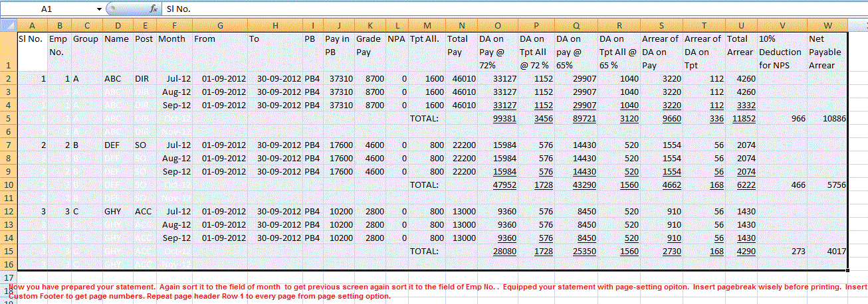Viewport: 868px width, 304px height.
Task: Click the post cell ACC in row 12
Action: [x=144, y=211]
